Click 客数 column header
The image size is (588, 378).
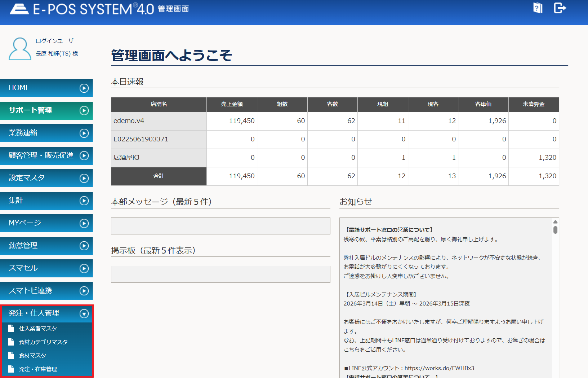(x=333, y=104)
